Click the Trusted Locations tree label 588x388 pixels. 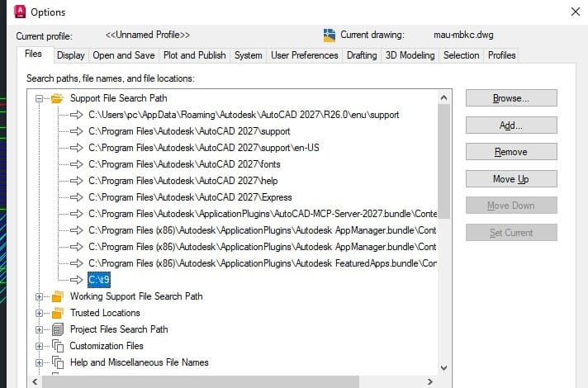pos(105,313)
